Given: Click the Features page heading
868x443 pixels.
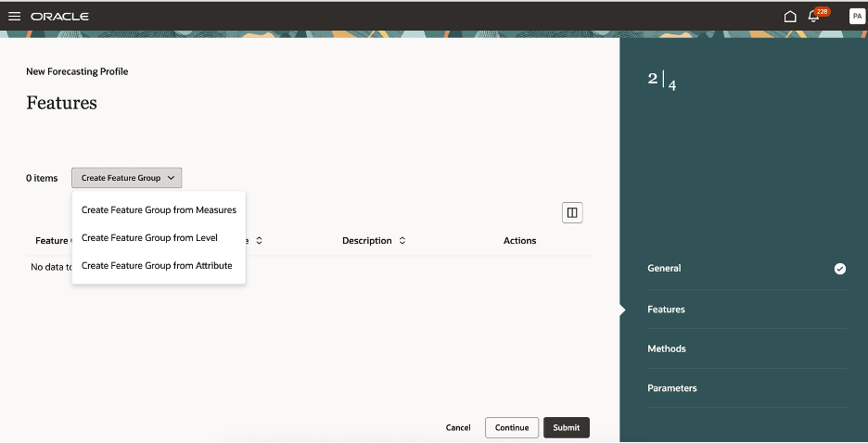Looking at the screenshot, I should coord(61,103).
